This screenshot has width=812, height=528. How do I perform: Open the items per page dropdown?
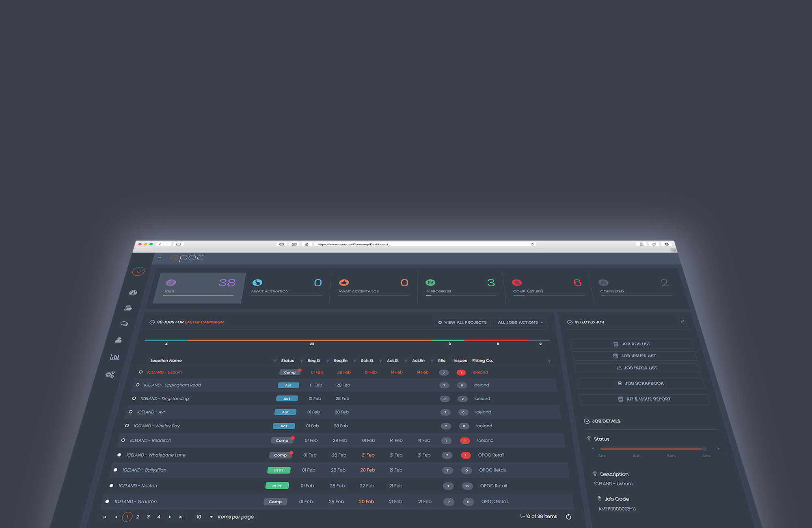click(x=211, y=517)
